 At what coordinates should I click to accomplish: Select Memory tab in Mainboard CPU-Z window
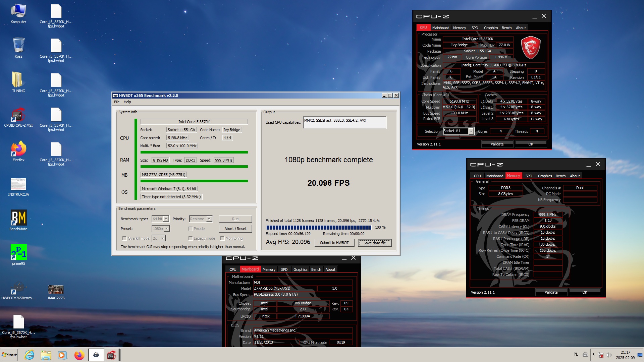[x=269, y=269]
